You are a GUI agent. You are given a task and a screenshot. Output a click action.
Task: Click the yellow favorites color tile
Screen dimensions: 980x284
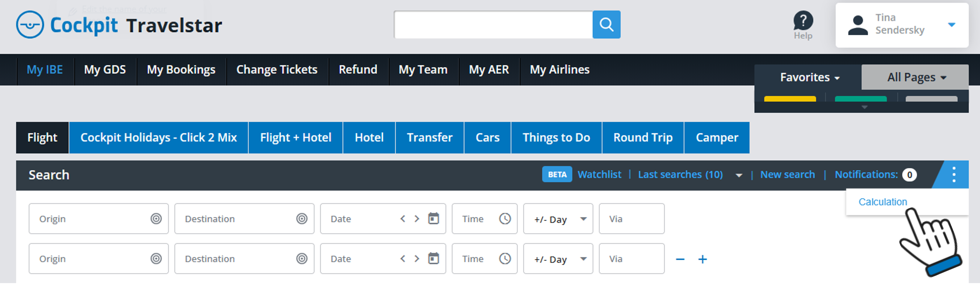pos(790,99)
